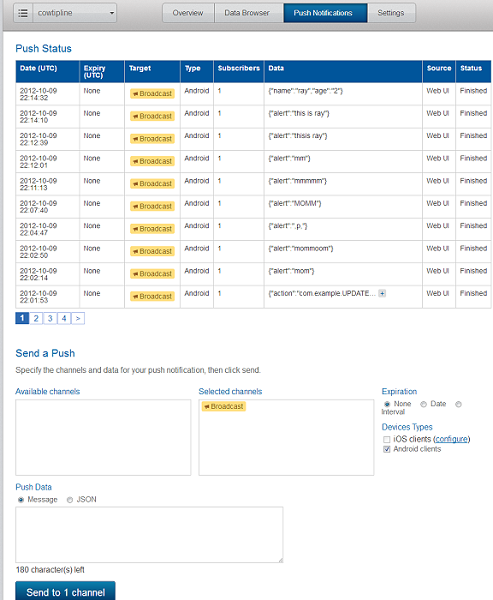Screen dimensions: 493x600
Task: Enable the iOS clients checkbox
Action: click(387, 439)
